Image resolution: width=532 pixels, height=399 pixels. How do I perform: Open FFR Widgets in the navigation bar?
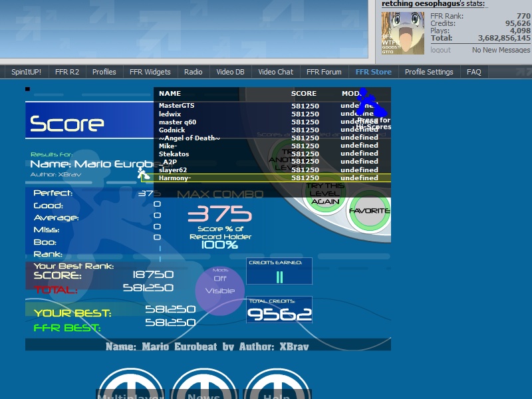point(150,72)
